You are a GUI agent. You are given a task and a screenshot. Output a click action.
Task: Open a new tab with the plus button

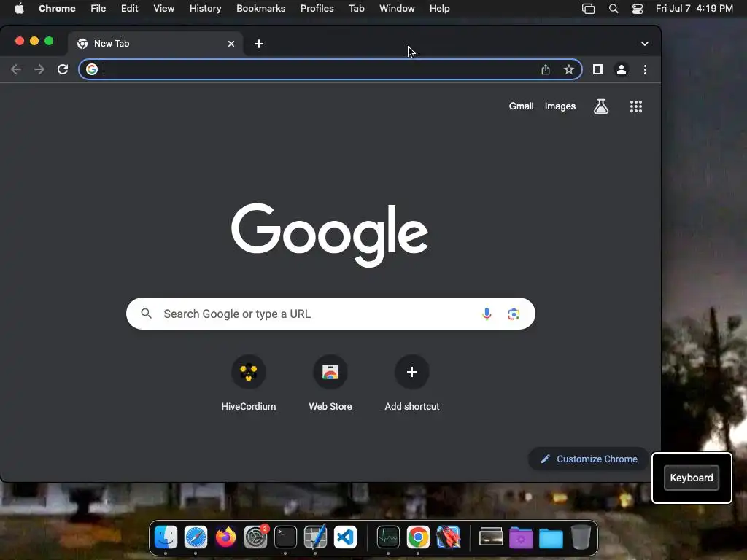(259, 44)
